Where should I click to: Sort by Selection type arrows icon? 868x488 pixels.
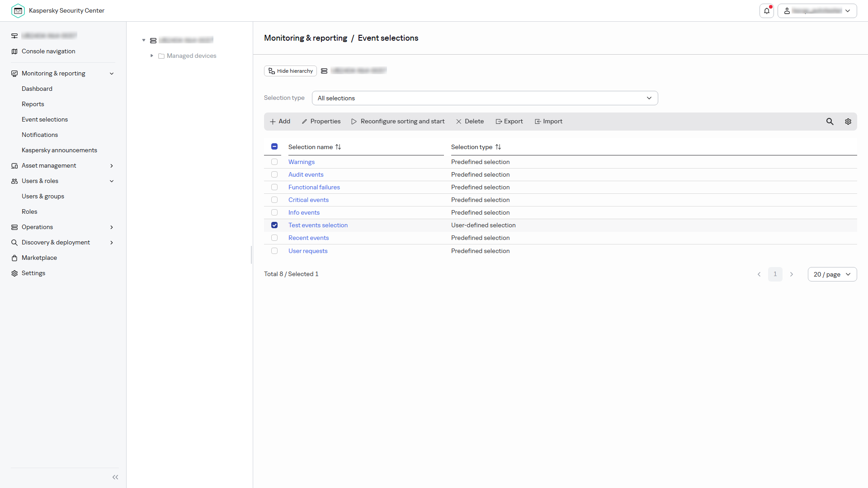coord(498,147)
